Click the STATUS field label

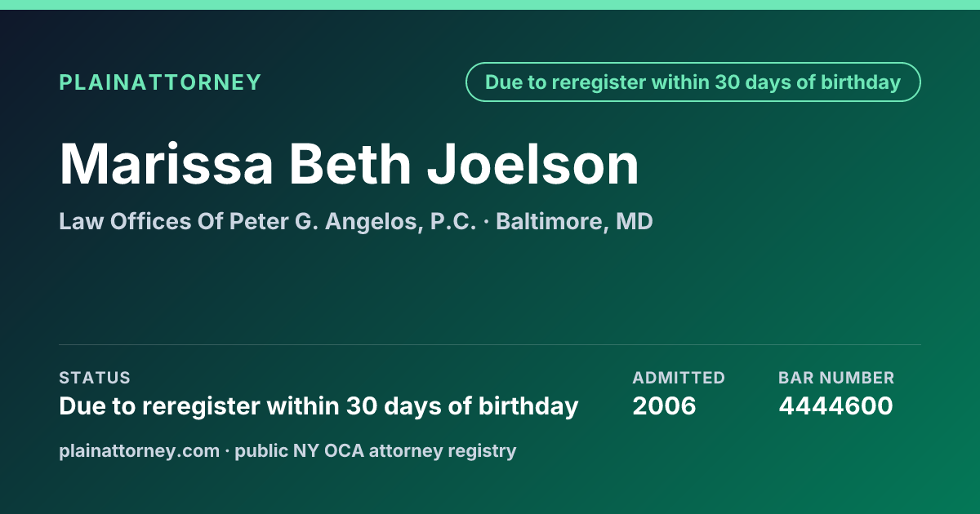pyautogui.click(x=95, y=378)
